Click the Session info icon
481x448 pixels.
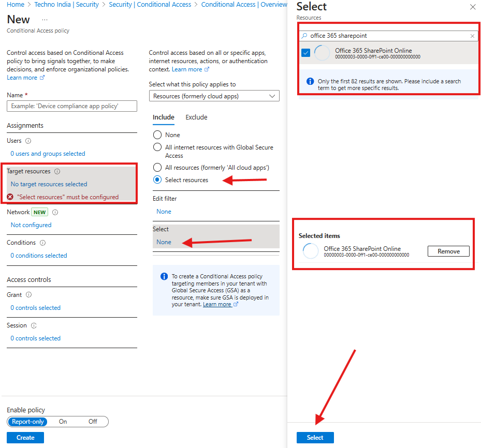coord(34,325)
